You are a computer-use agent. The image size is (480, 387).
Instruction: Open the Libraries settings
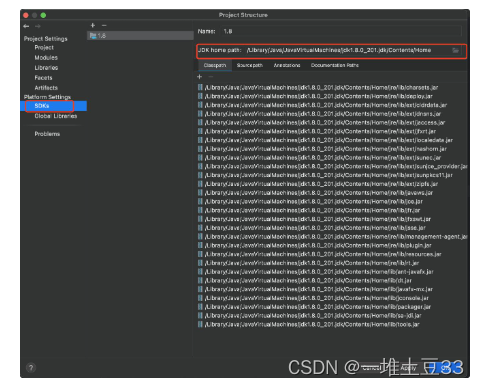pyautogui.click(x=46, y=68)
